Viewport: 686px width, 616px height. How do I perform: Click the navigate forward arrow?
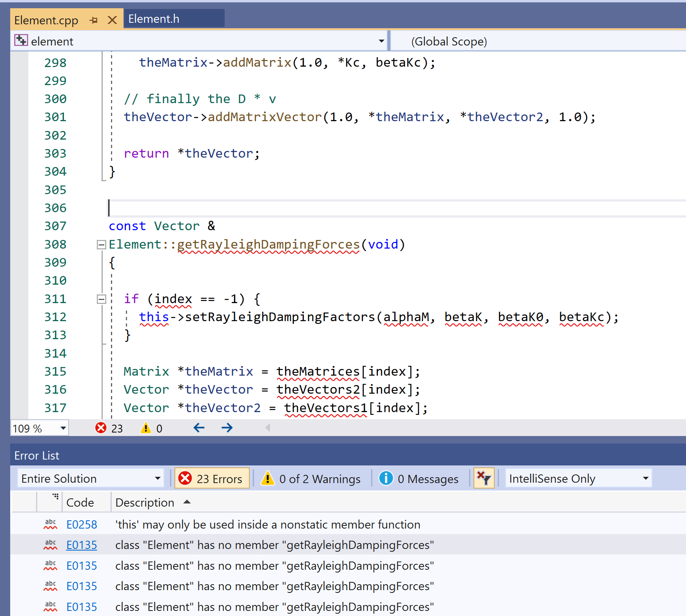click(x=227, y=428)
